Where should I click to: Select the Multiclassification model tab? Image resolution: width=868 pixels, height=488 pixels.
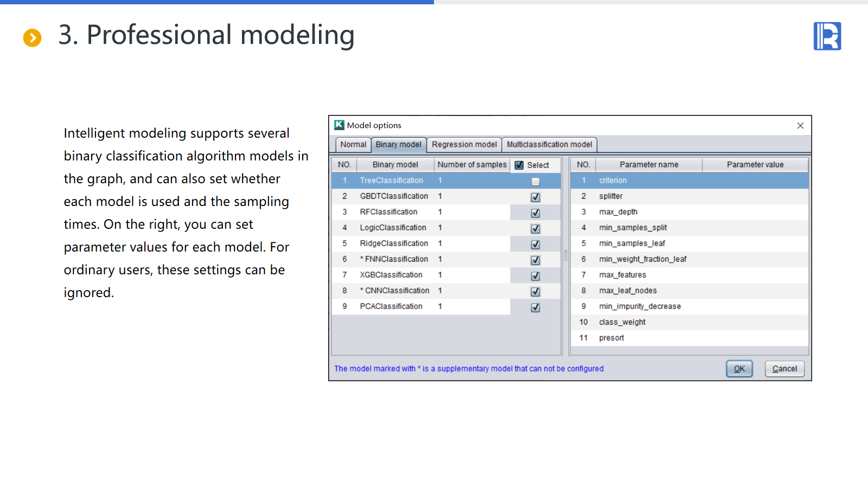coord(549,145)
